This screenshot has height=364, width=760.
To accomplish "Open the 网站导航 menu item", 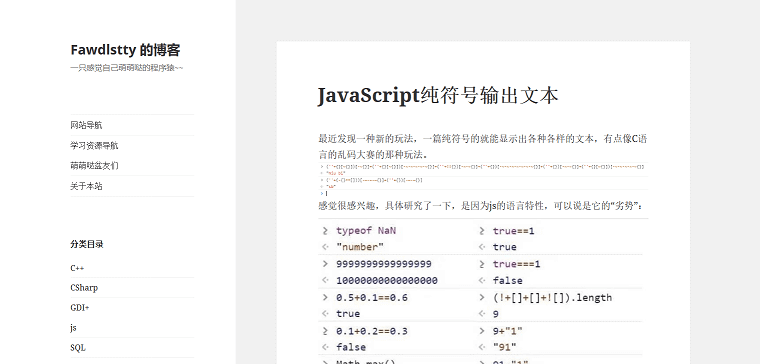I will [86, 125].
